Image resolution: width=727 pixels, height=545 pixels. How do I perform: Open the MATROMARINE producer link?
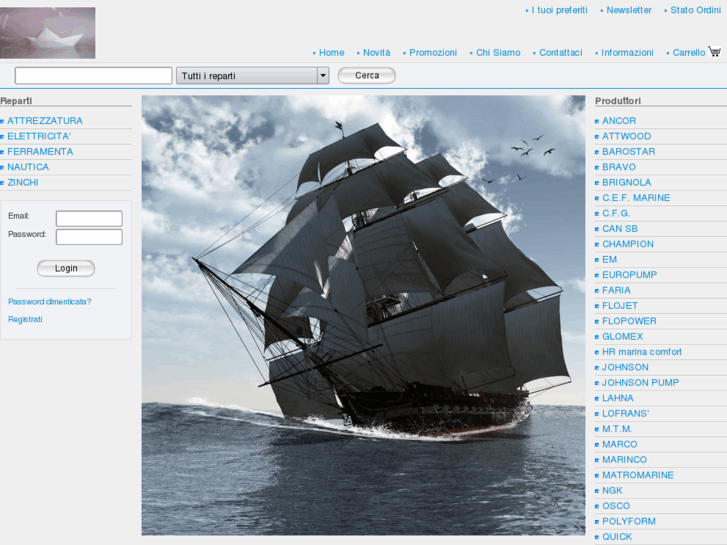tap(638, 474)
